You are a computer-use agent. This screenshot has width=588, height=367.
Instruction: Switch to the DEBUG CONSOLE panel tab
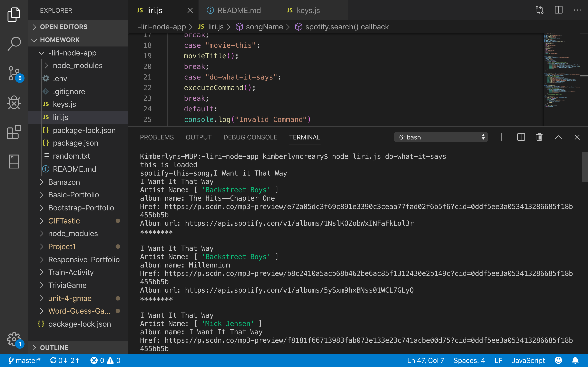coord(250,137)
